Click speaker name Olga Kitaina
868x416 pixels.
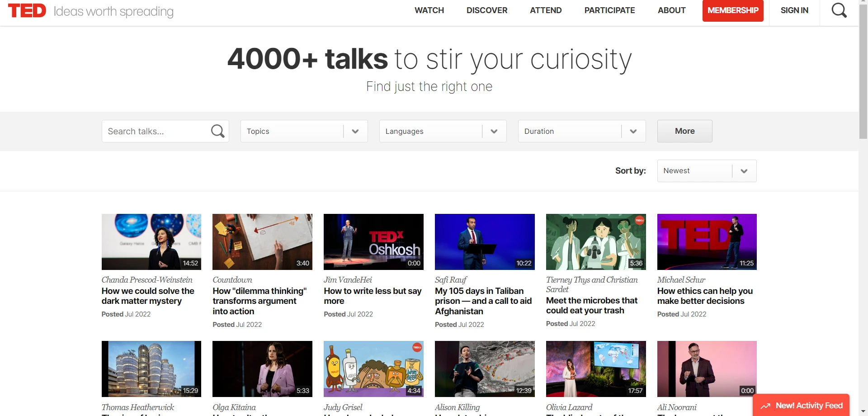[x=234, y=407]
